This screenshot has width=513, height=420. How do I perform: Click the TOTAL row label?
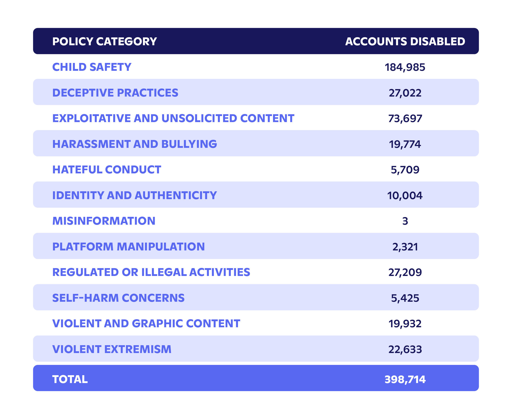[70, 379]
